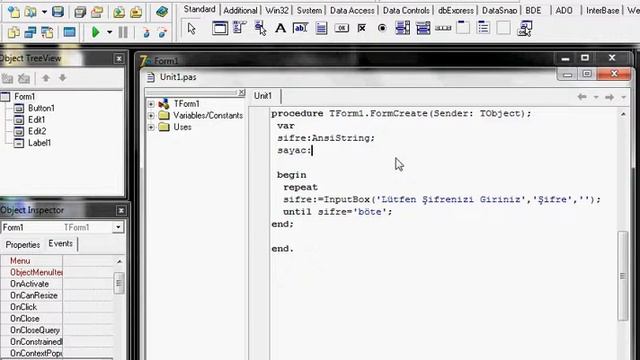
Task: Click the move up arrow in Object TreeView
Action: tap(46, 78)
